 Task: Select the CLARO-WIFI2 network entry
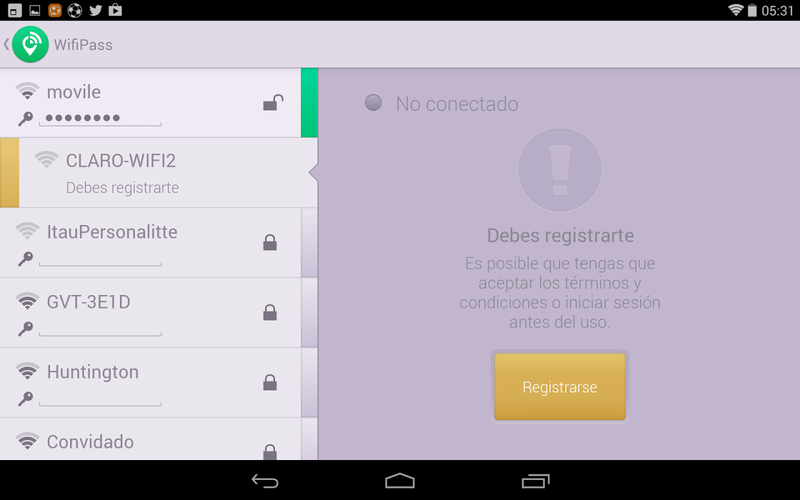pos(159,172)
